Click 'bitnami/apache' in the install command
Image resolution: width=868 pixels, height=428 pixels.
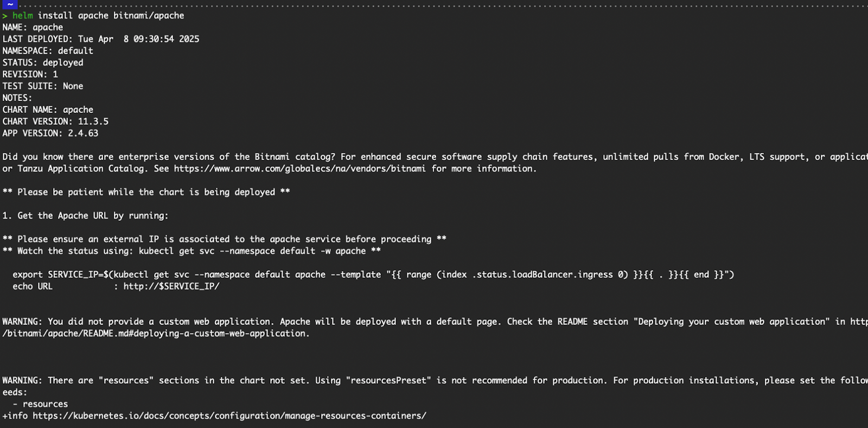point(149,15)
